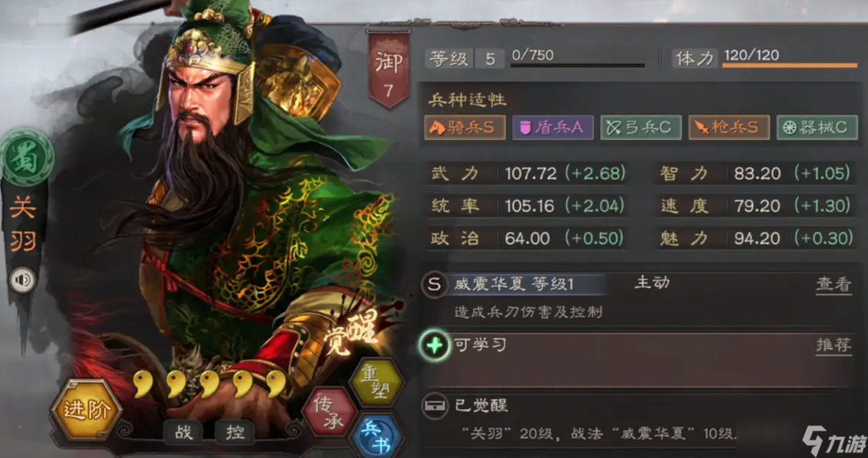Switch to the 战 tag
The image size is (868, 458).
[x=184, y=432]
